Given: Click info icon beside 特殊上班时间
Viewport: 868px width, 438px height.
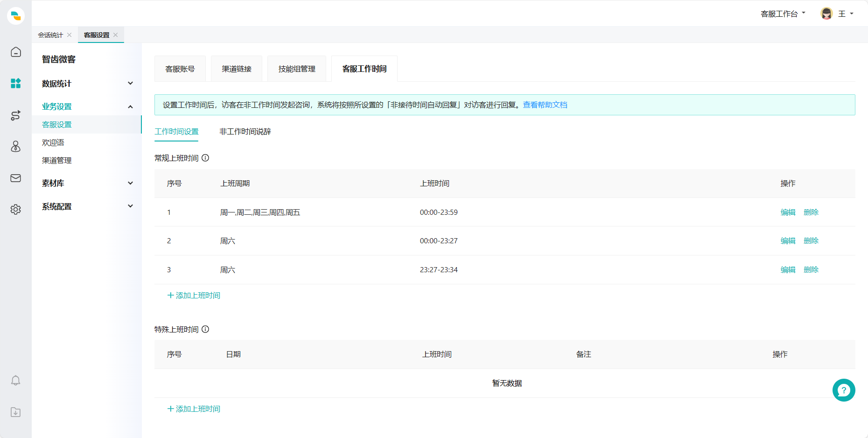Looking at the screenshot, I should pyautogui.click(x=205, y=329).
